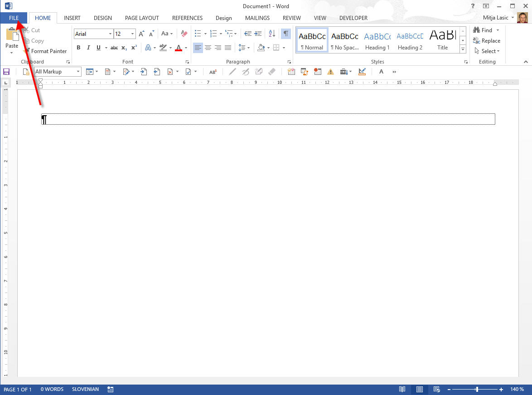Click the SLOVENIAN language indicator in status bar
Image resolution: width=532 pixels, height=395 pixels.
85,390
